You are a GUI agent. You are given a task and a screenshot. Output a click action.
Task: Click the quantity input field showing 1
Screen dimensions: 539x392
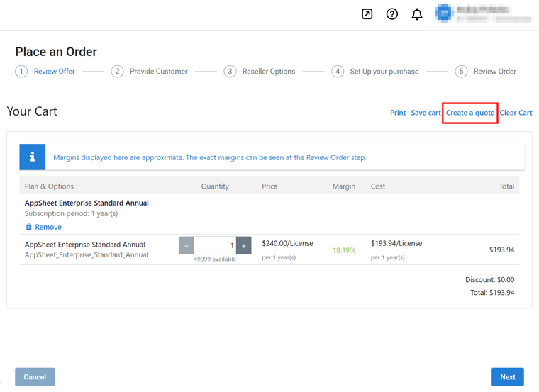coord(215,246)
